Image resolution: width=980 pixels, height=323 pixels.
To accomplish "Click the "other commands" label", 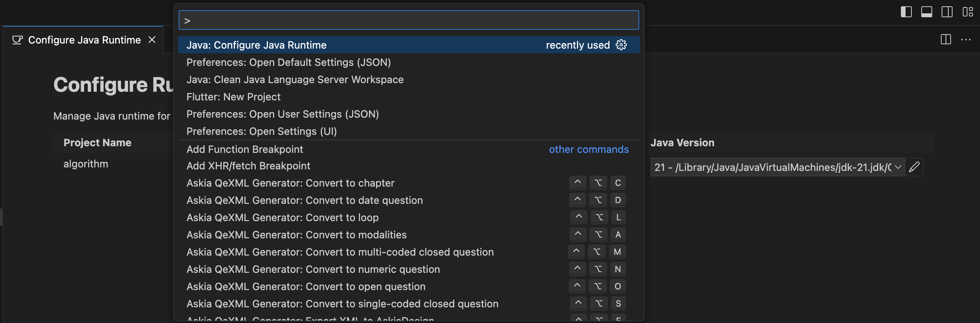I will pos(589,149).
